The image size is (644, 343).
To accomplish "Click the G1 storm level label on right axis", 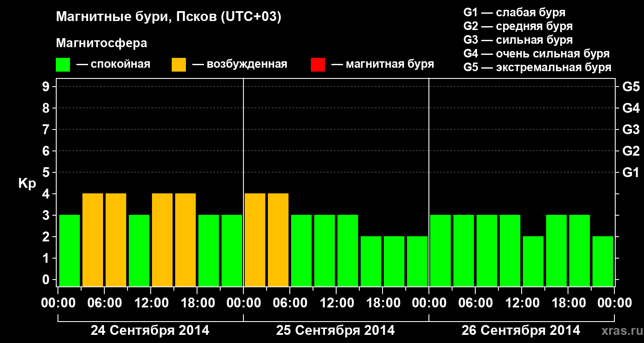I will [x=631, y=172].
